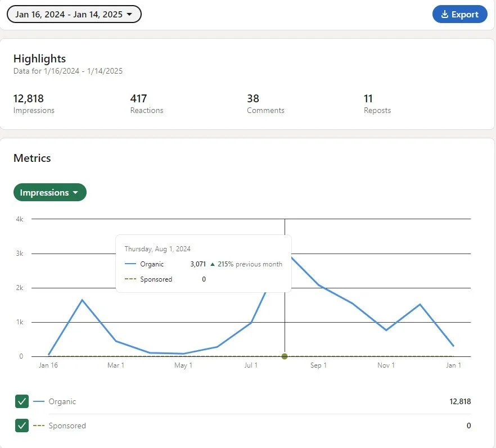Uncheck the Sponsored series checkbox
This screenshot has width=496, height=448.
tap(22, 426)
